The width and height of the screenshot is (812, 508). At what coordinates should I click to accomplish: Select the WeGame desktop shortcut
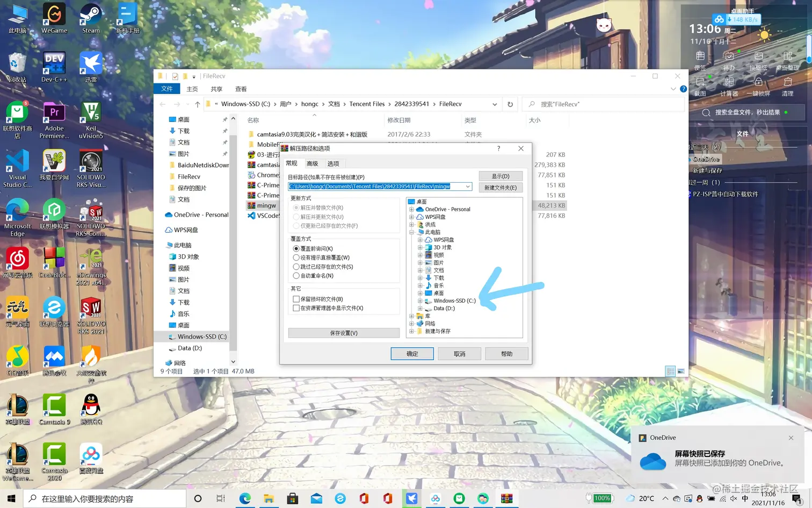click(x=54, y=18)
